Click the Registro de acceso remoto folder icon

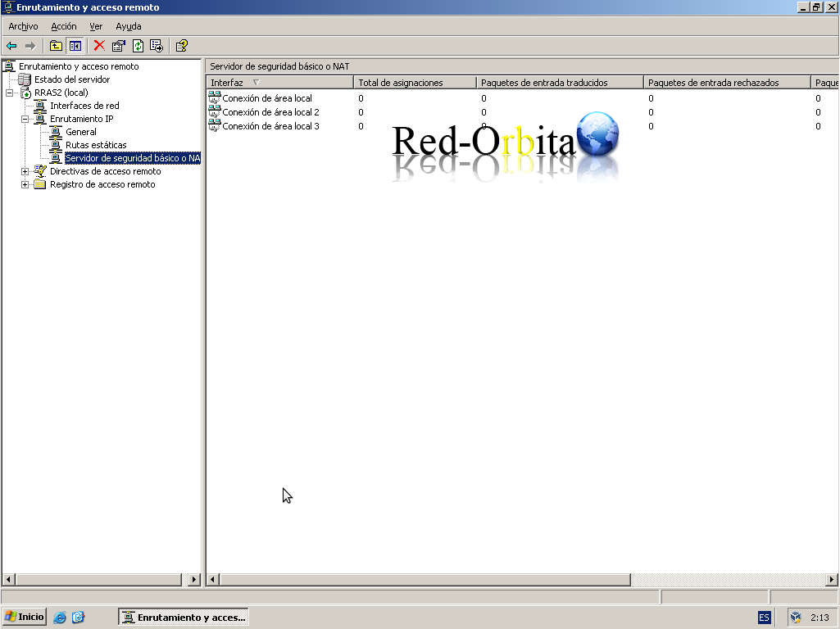tap(40, 184)
